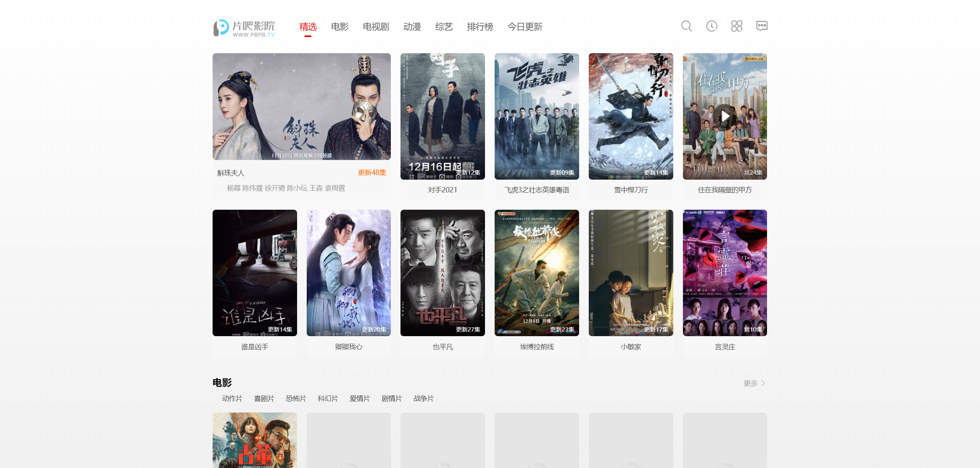This screenshot has width=980, height=468.
Task: Open the 谁是凶手 poster
Action: tap(255, 273)
